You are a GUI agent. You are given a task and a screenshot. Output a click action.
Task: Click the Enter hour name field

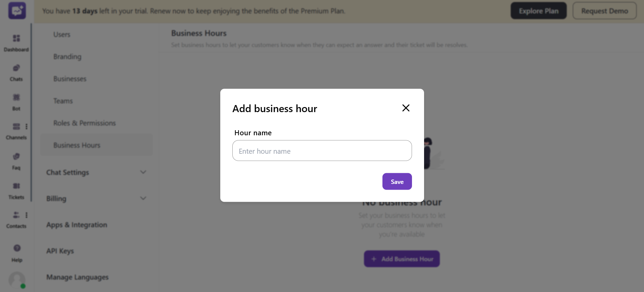click(322, 151)
